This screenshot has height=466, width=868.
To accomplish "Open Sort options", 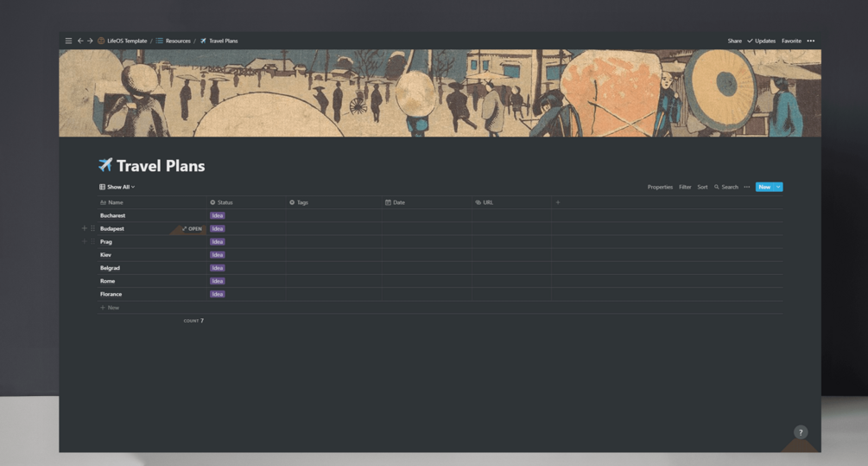I will point(702,188).
